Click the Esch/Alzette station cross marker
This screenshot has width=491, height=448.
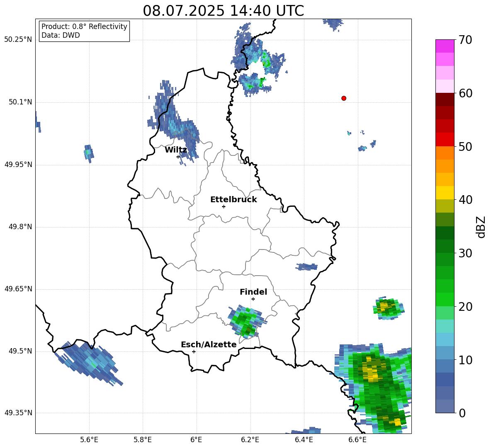(194, 351)
